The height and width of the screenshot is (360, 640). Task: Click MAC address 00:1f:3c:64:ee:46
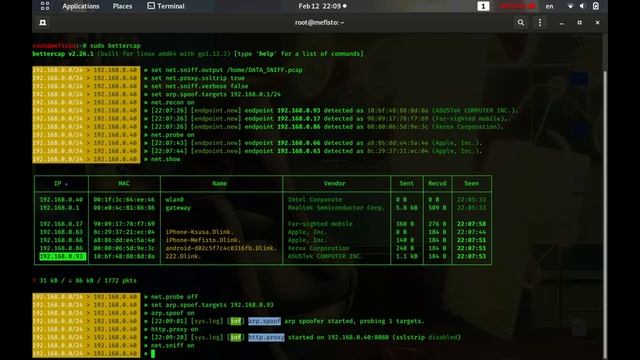tap(124, 200)
